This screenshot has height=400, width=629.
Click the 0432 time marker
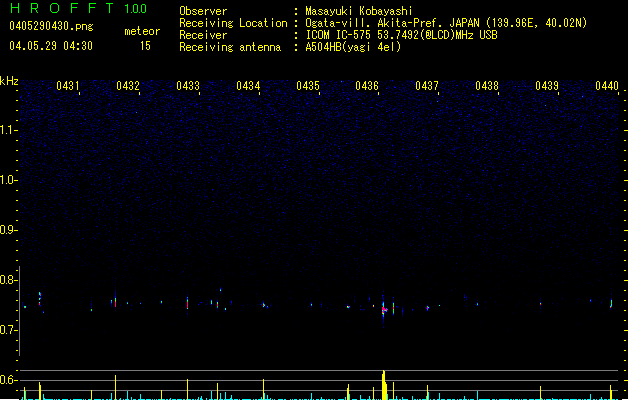tap(128, 86)
